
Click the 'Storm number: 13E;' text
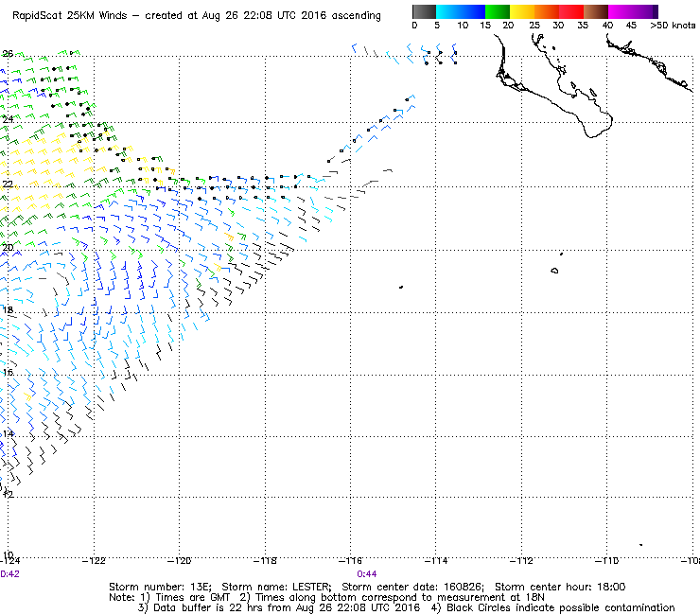[161, 587]
